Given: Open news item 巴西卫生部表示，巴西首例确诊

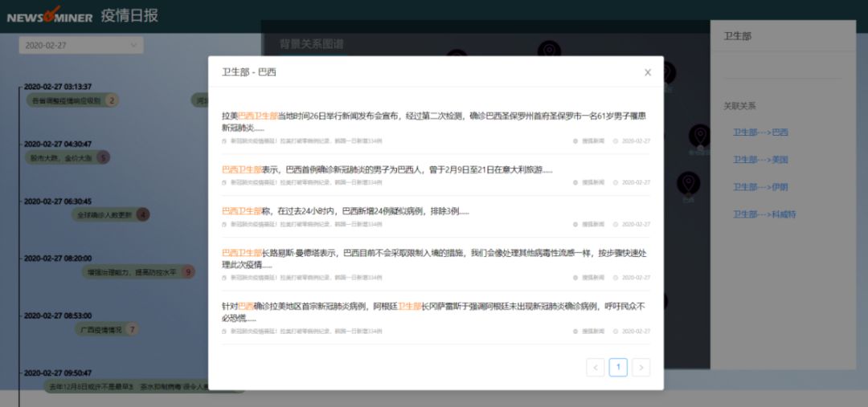Looking at the screenshot, I should [387, 169].
